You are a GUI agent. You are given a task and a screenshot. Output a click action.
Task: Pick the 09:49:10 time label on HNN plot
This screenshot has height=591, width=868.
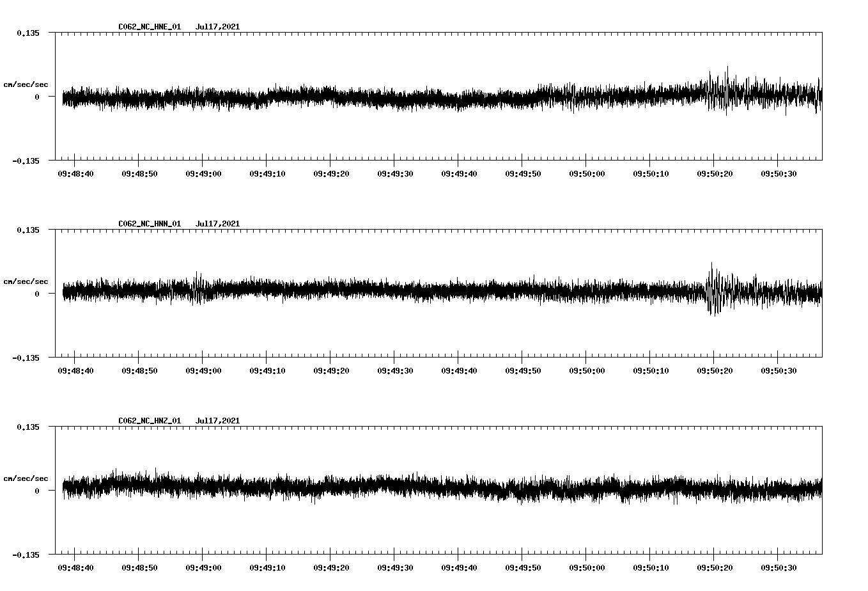coord(267,370)
